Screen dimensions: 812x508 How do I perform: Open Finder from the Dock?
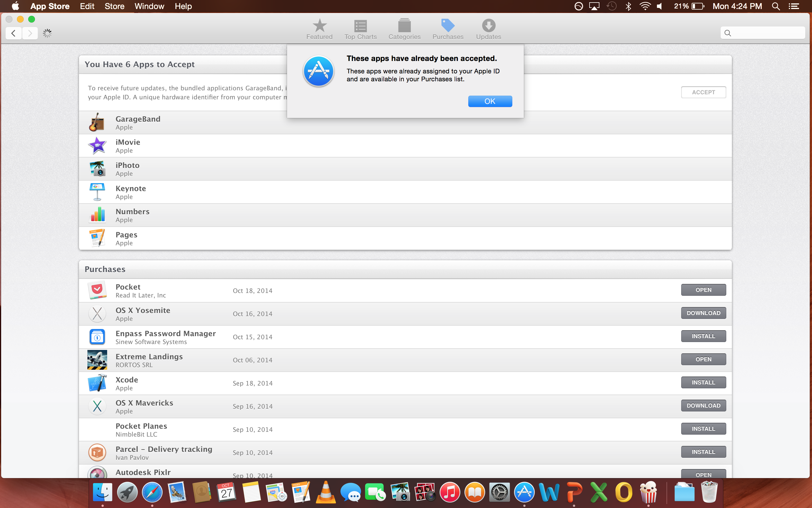click(x=102, y=492)
